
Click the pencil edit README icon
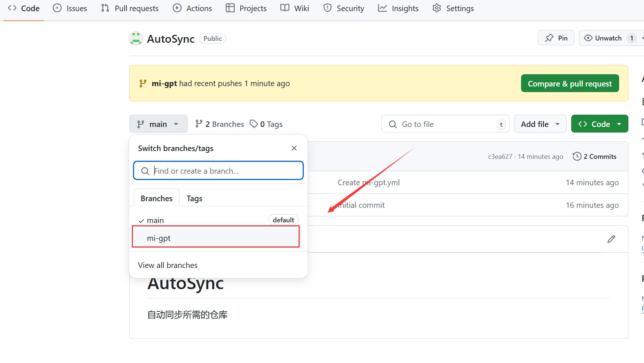pos(611,239)
